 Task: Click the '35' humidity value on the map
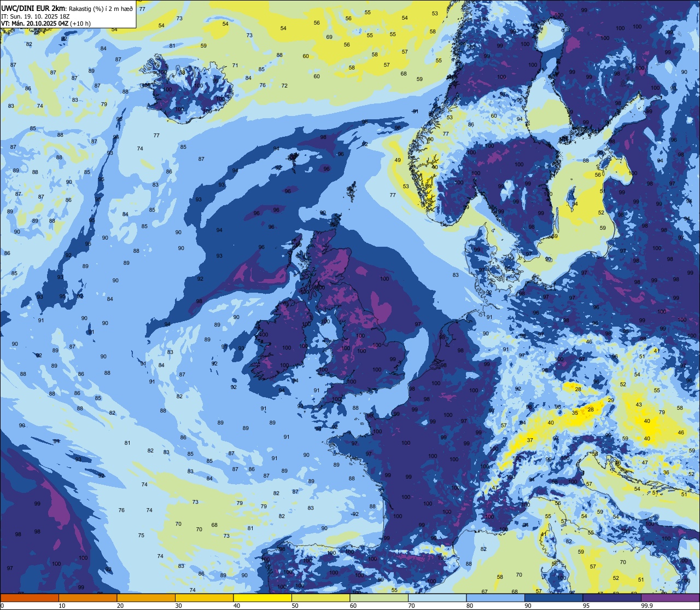pyautogui.click(x=575, y=413)
